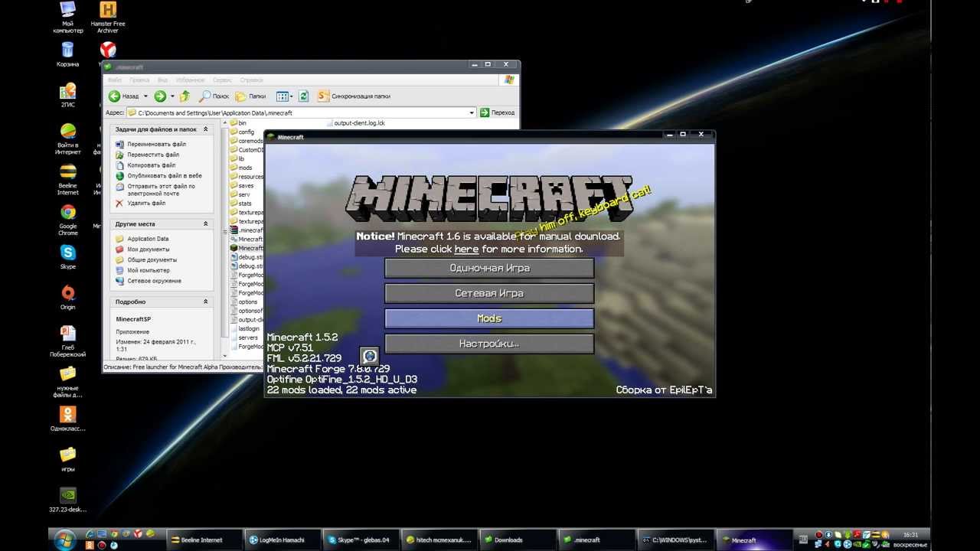Launch Origin from desktop icon
The height and width of the screenshot is (551, 980).
[68, 298]
